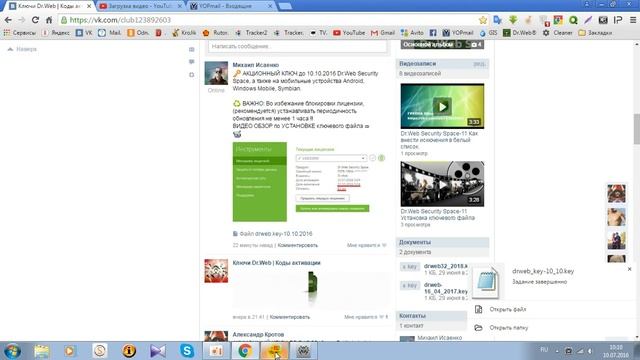Open the Сервисы apps bookmark
The image size is (640, 360).
point(20,33)
